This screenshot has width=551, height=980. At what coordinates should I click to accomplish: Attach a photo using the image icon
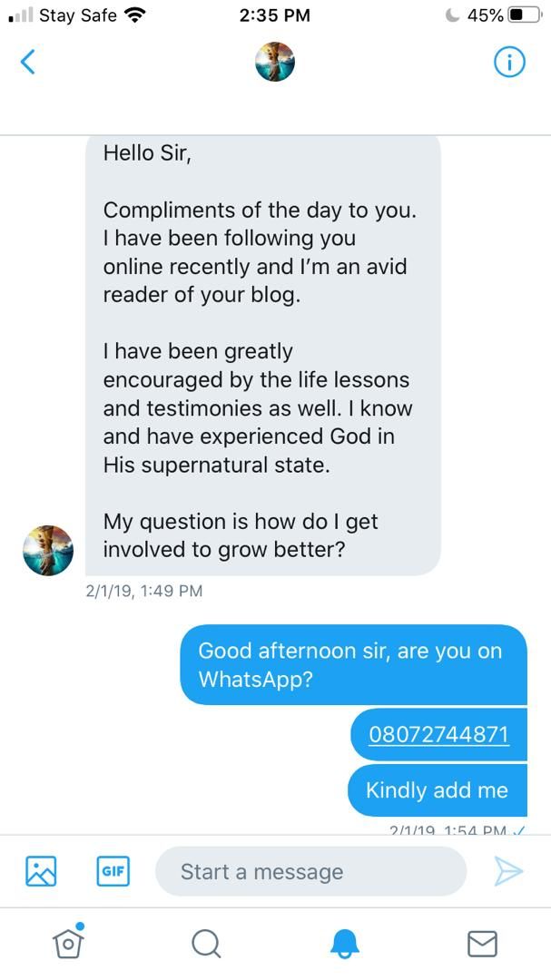(41, 870)
